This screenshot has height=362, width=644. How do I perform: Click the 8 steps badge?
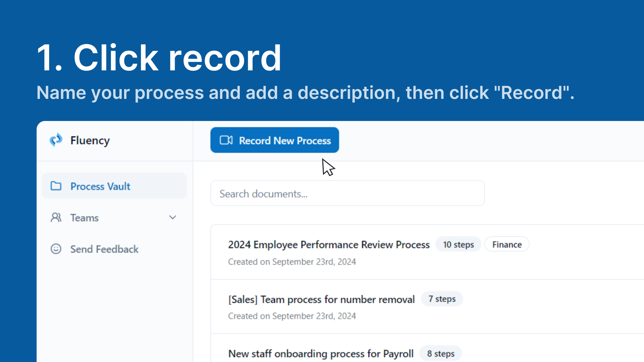[x=441, y=354]
